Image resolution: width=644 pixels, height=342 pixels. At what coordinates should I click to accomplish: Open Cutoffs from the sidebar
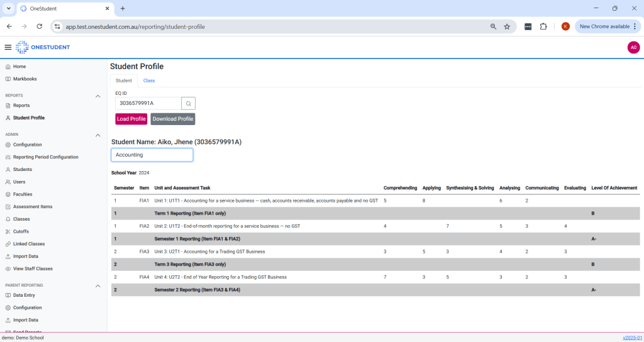coord(22,231)
